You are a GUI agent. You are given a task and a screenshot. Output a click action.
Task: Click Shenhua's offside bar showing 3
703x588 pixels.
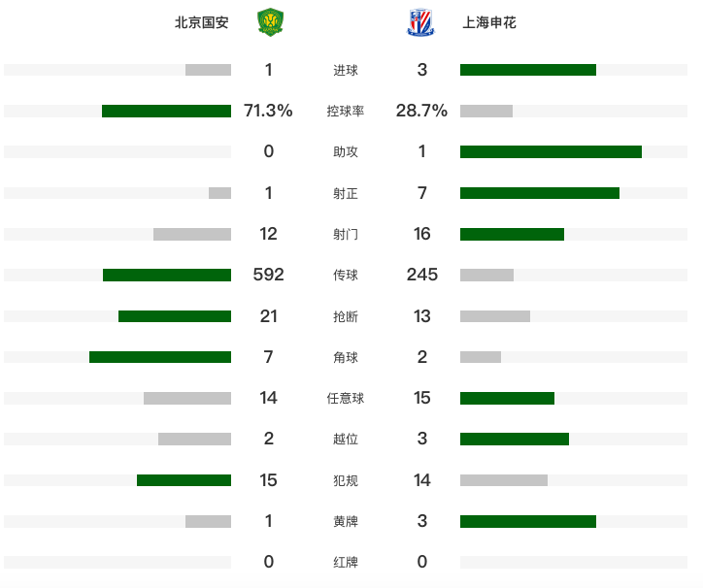(515, 440)
